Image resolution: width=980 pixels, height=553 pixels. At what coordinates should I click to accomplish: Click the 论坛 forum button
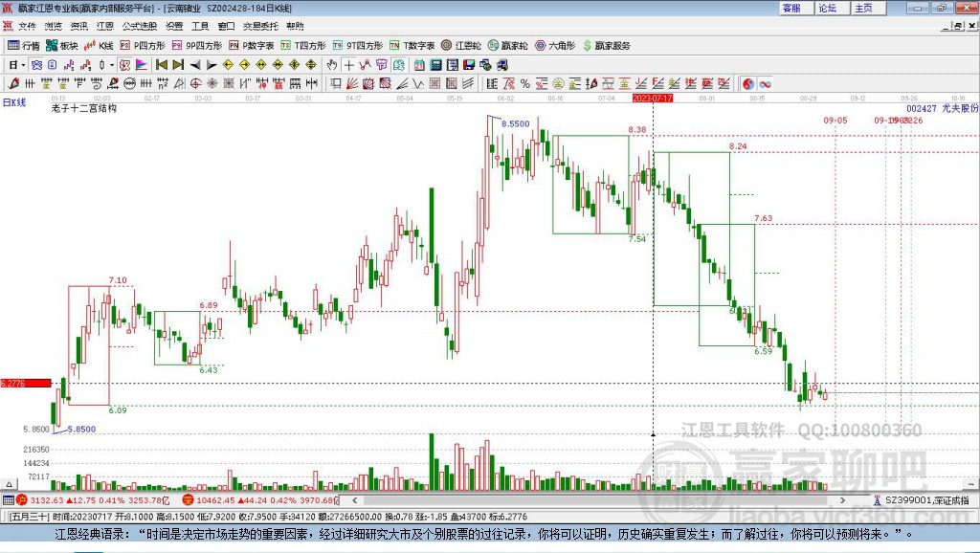[827, 8]
